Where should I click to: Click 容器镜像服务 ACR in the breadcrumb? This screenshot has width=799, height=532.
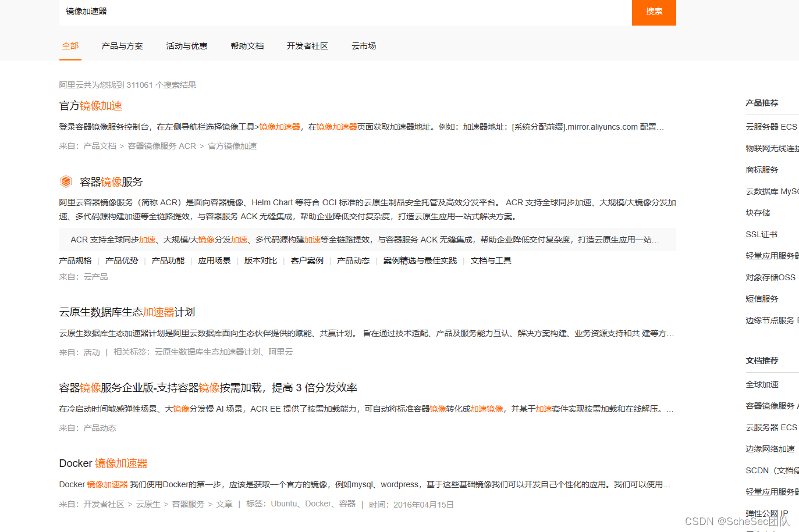162,146
